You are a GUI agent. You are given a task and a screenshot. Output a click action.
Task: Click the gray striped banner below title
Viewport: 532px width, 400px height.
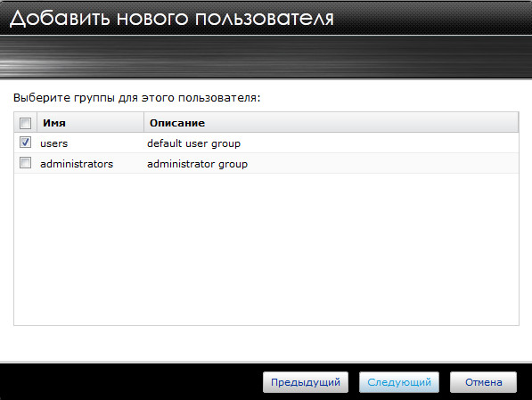click(x=266, y=57)
